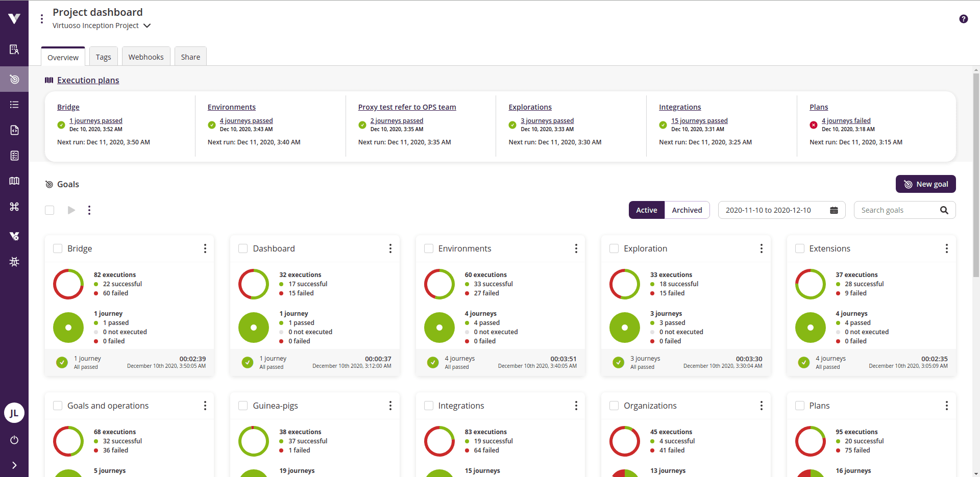
Task: Select the Organizations goal checkbox
Action: [x=614, y=406]
